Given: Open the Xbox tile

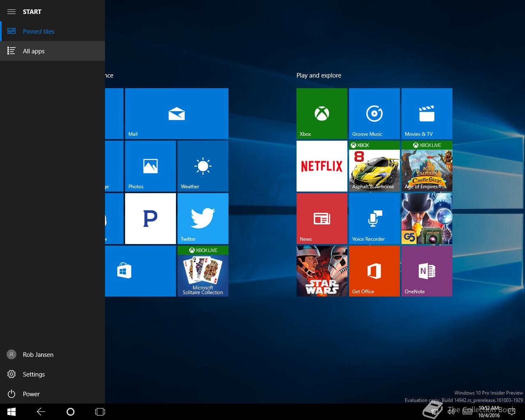Looking at the screenshot, I should (x=322, y=114).
